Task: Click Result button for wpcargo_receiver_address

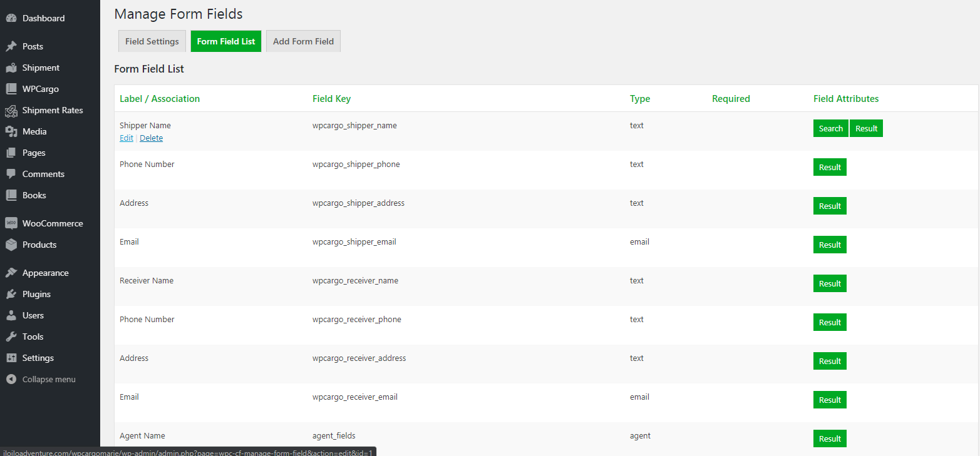Action: click(830, 361)
